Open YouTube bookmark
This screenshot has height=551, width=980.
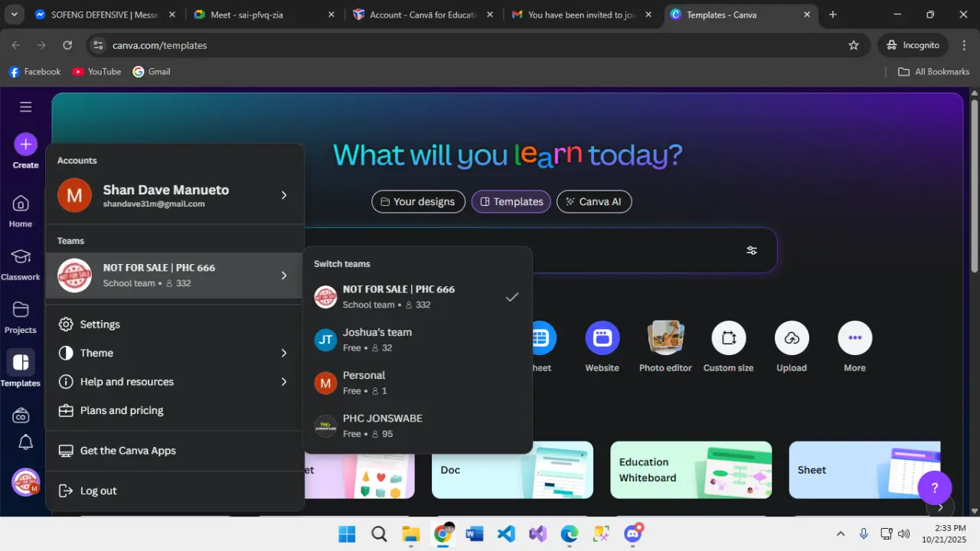(96, 72)
